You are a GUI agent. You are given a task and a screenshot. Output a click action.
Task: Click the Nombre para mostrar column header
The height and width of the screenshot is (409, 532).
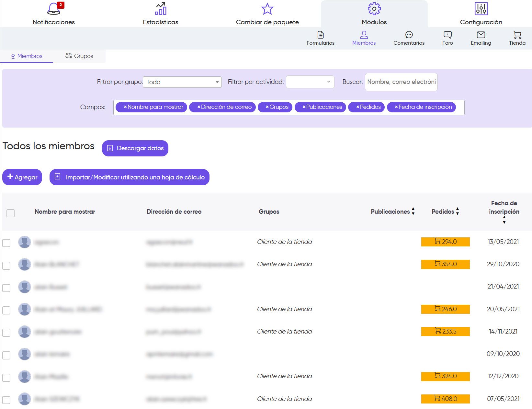65,212
